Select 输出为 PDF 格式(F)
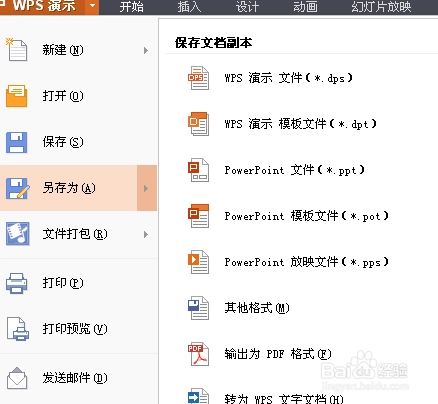The width and height of the screenshot is (438, 404). pyautogui.click(x=278, y=354)
